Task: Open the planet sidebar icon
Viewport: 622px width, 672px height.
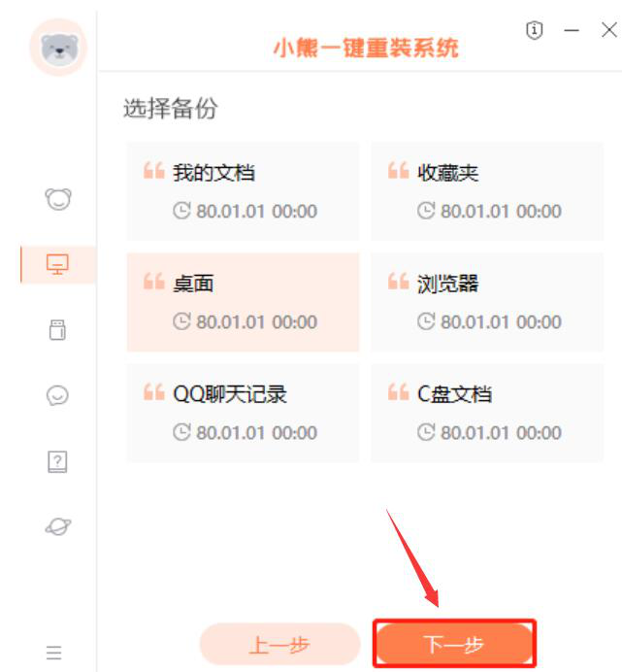Action: click(x=58, y=526)
